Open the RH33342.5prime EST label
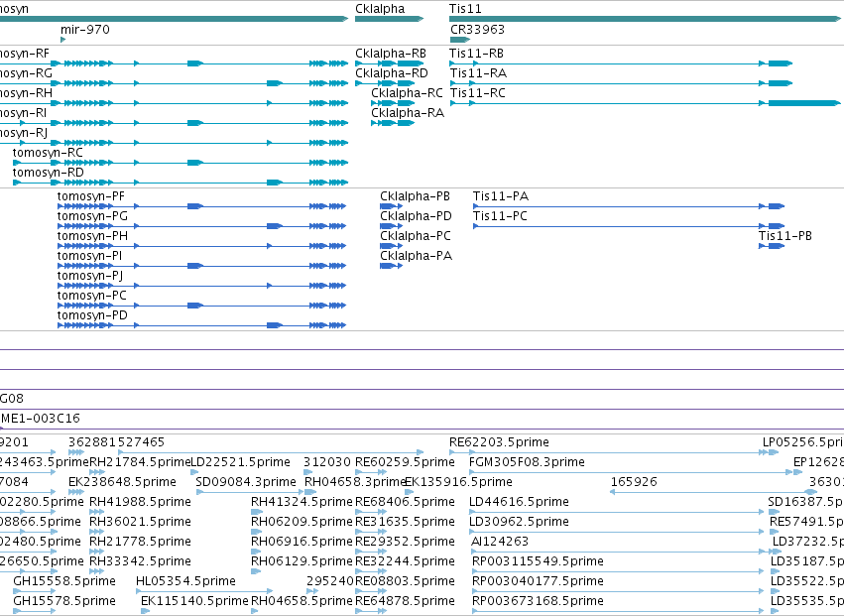Screen dimensions: 844x616 coord(140,561)
